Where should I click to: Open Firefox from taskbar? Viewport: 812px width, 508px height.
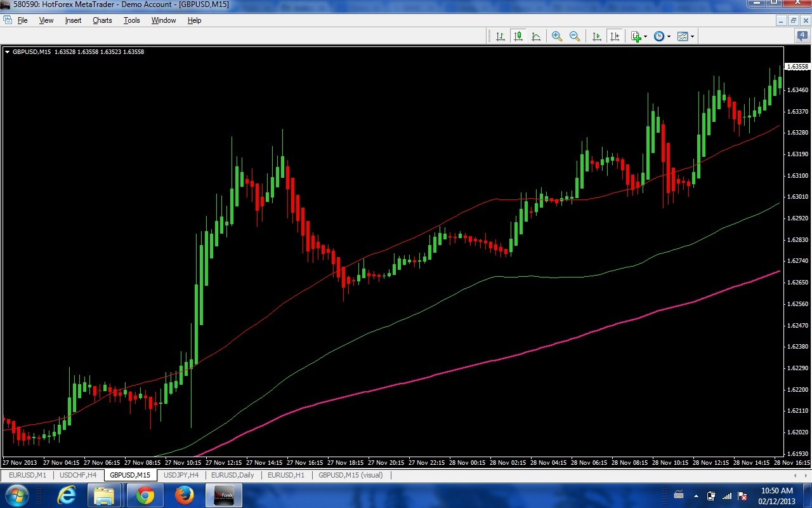click(x=185, y=495)
